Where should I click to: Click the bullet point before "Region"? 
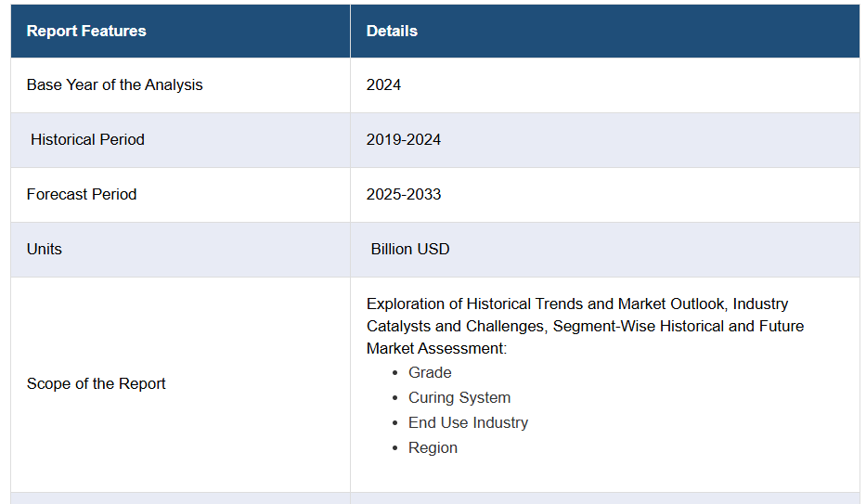pyautogui.click(x=394, y=448)
